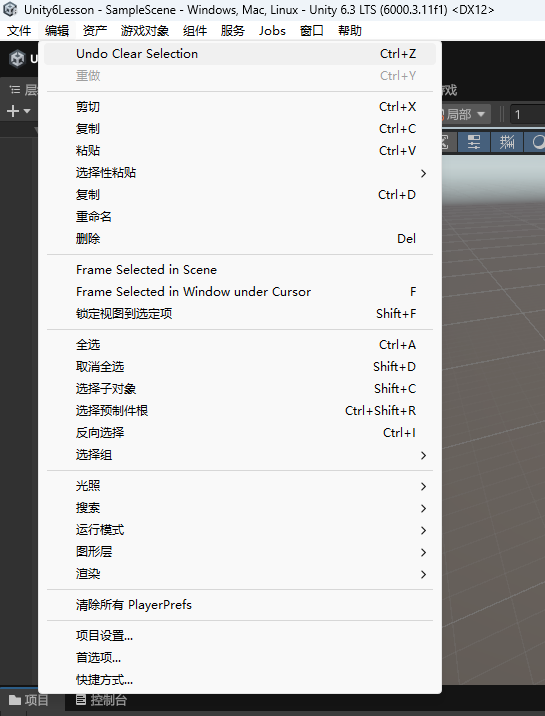Open the 局部 local handle dropdown
Screen dimensions: 545x716
(x=465, y=114)
